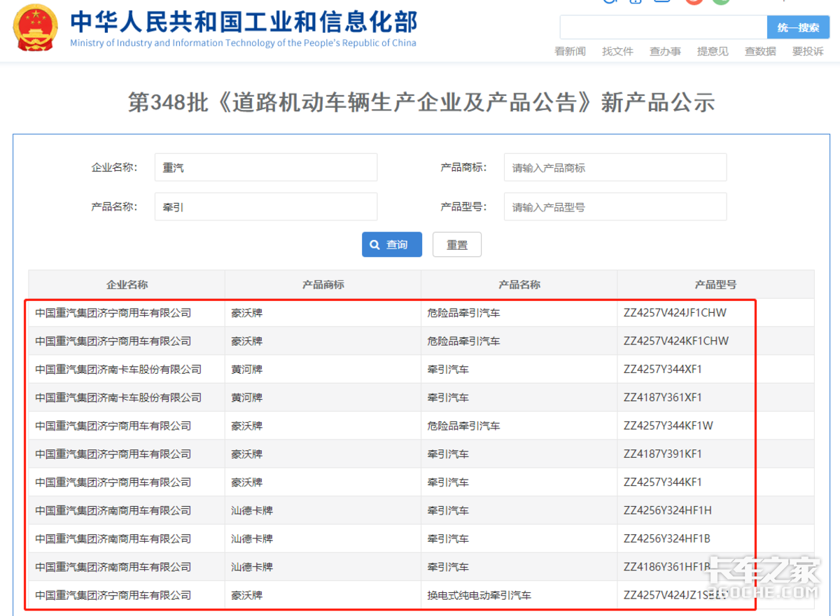This screenshot has width=840, height=616.
Task: Click company name in ZZ4256Y324HF1H row
Action: coord(113,510)
